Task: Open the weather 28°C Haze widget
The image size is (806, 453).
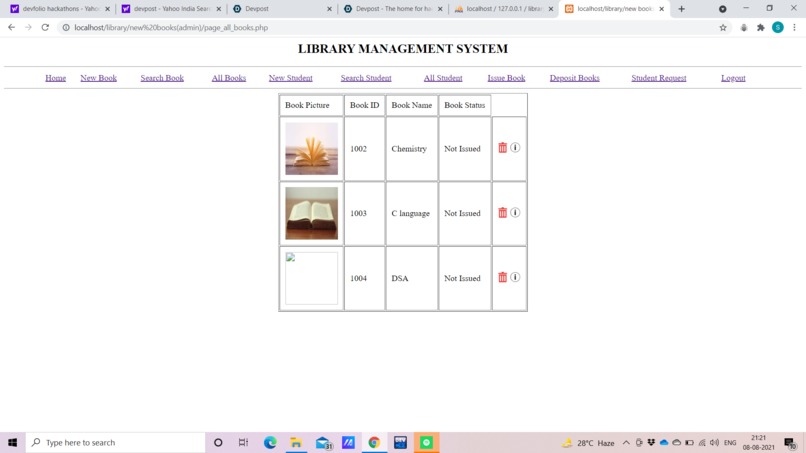Action: coord(589,443)
